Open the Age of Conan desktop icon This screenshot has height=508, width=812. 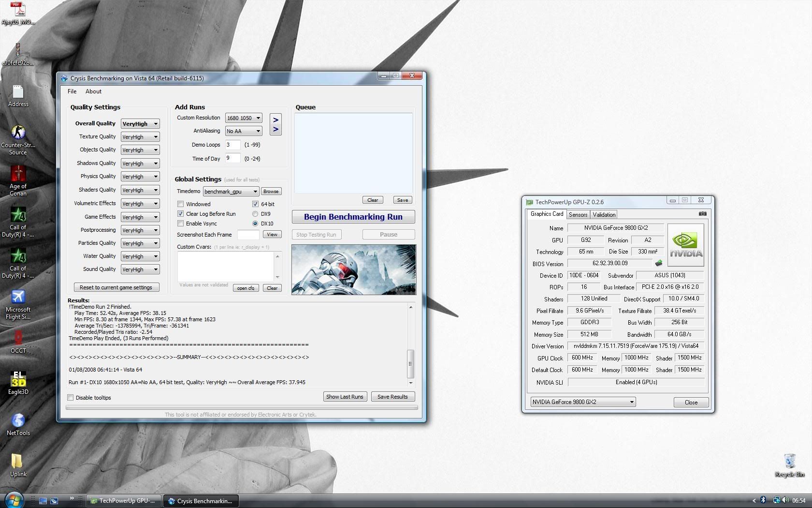click(18, 174)
